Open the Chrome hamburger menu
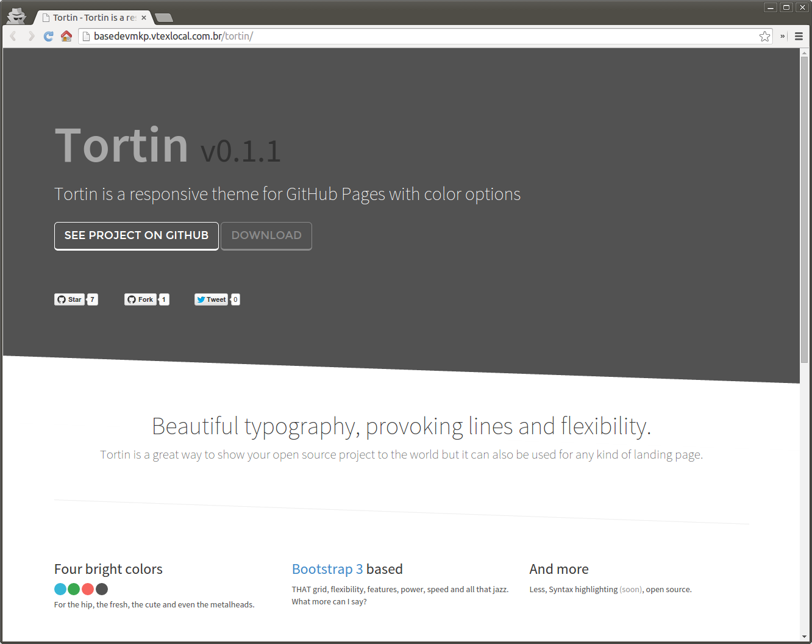812x644 pixels. pos(799,36)
